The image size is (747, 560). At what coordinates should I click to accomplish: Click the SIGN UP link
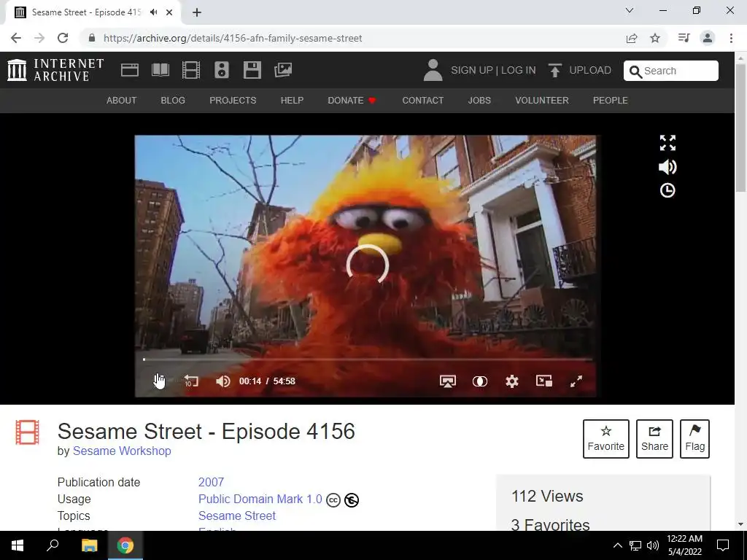[472, 71]
